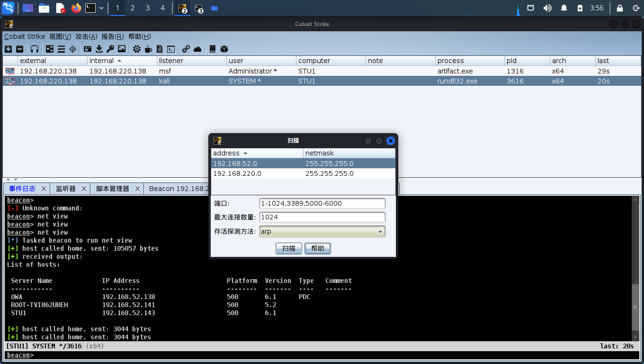Click the cloud manage sites icon
This screenshot has height=364, width=644.
point(197,49)
